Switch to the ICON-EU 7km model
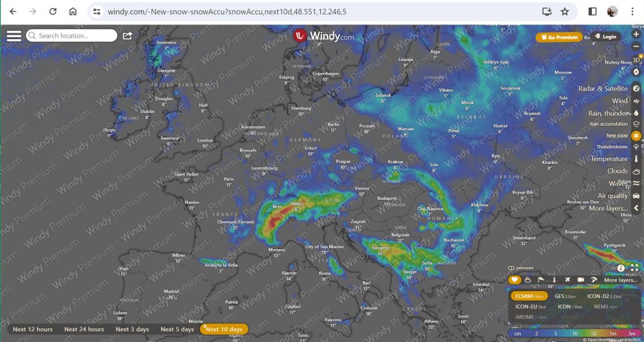Viewport: 644px width, 342px height. [530, 307]
